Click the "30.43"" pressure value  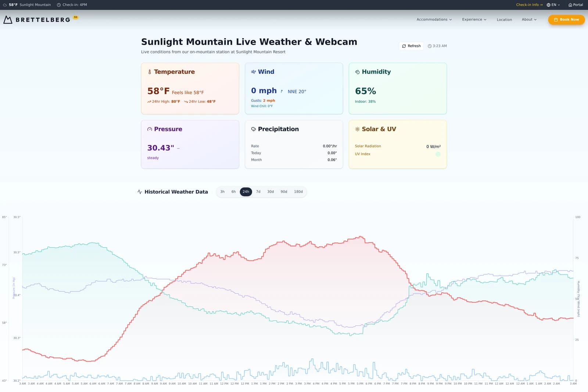161,148
